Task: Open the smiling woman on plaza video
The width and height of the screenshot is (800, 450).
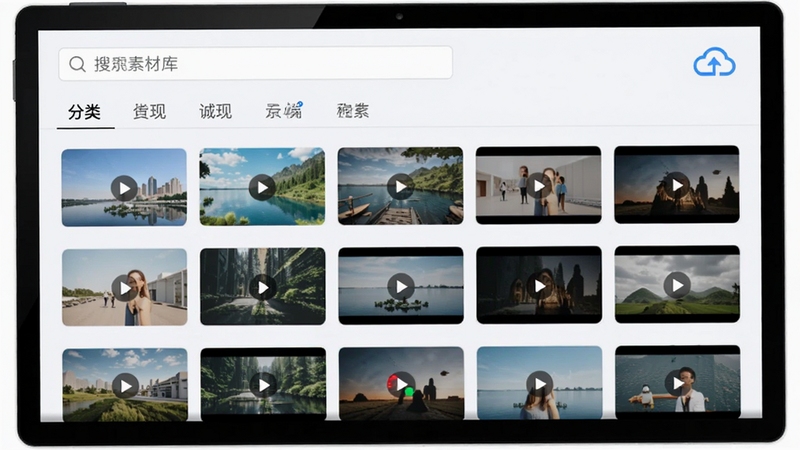Action: click(x=124, y=287)
